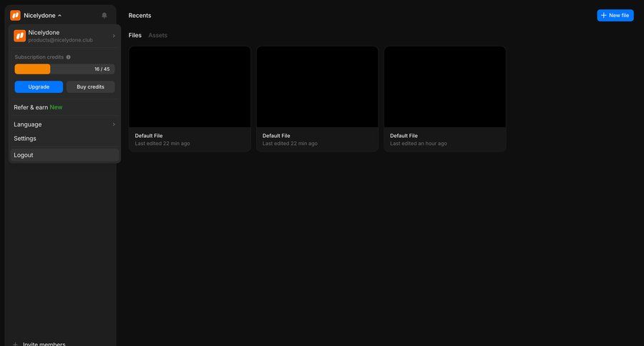Click the info icon next to Subscription credits

(68, 57)
